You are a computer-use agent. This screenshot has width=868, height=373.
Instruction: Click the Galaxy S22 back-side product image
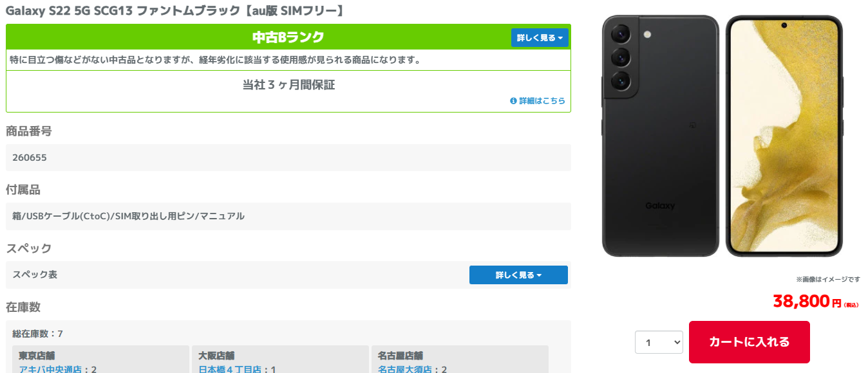tap(660, 136)
